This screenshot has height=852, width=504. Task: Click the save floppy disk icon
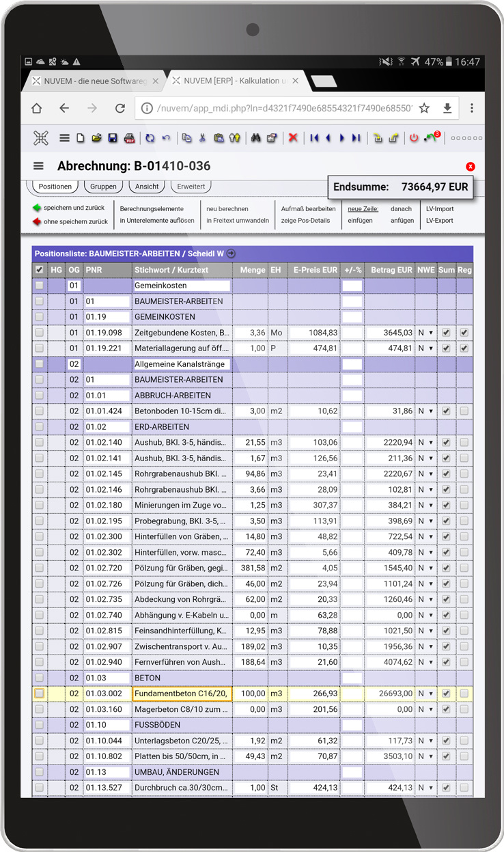click(x=113, y=138)
